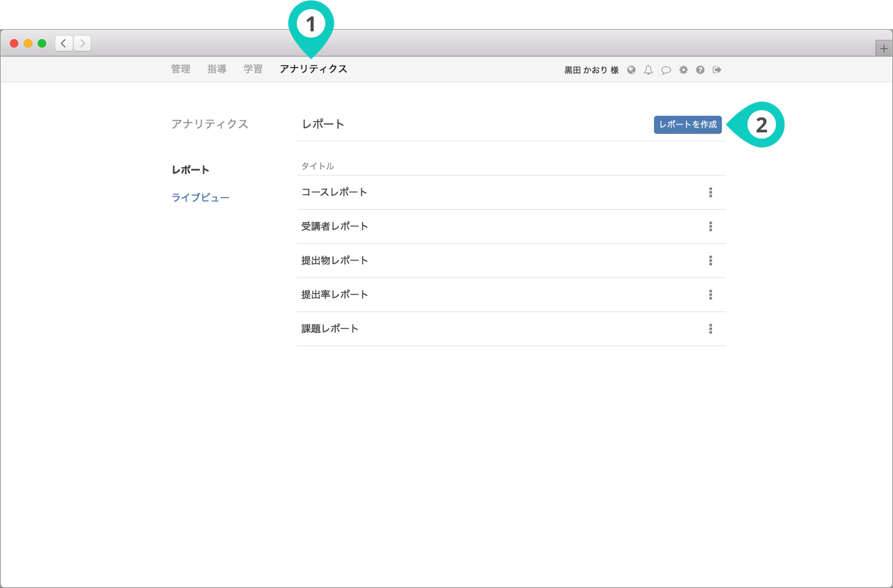Screen dimensions: 893x588
Task: Open the options menu for 提出物レポート
Action: click(x=710, y=261)
